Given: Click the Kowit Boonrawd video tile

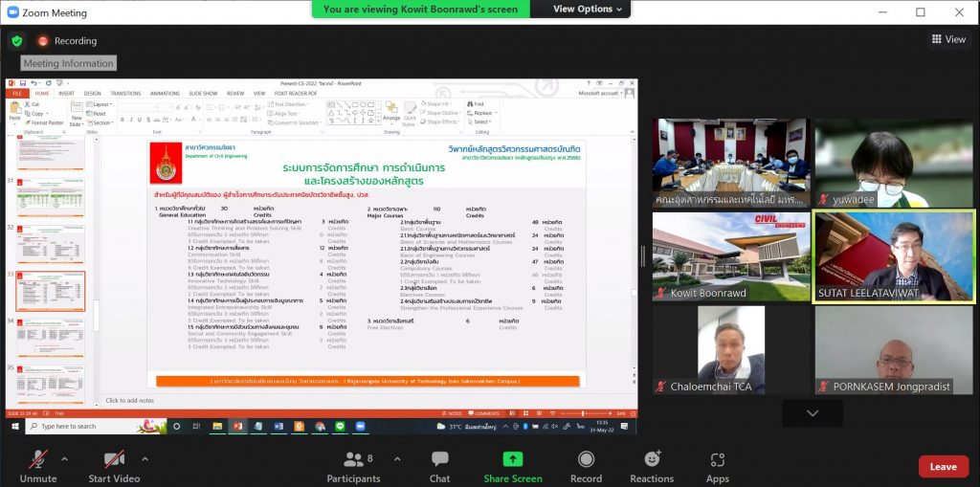Looking at the screenshot, I should coord(732,256).
